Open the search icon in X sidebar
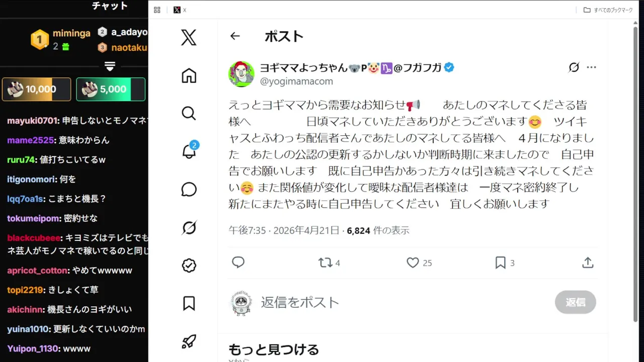Viewport: 644px width, 362px height. 189,114
